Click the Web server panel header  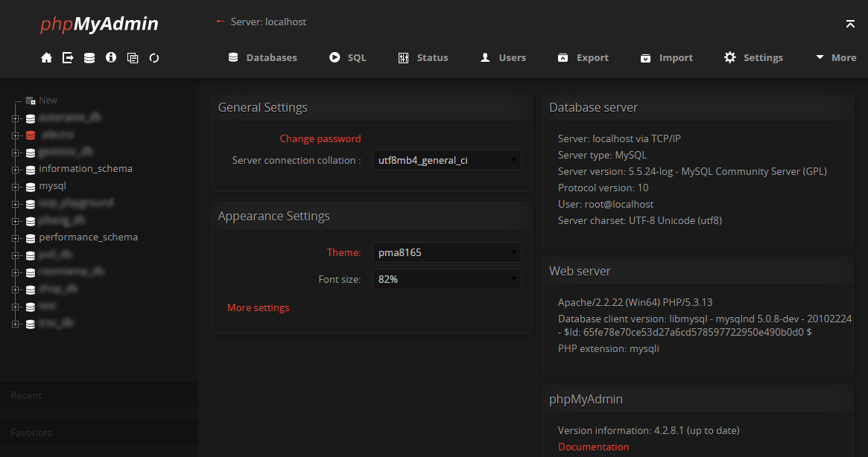698,271
